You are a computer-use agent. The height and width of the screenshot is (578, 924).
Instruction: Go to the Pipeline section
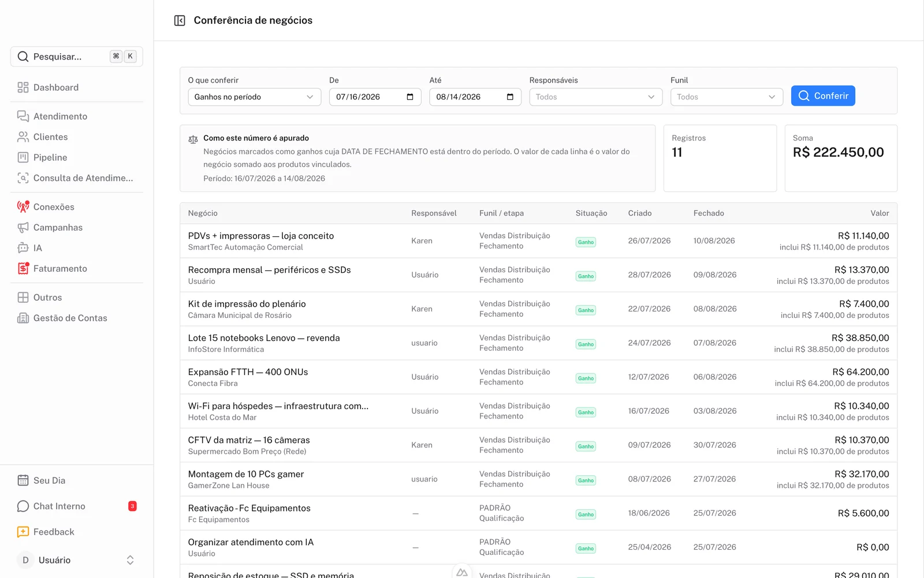(77, 157)
